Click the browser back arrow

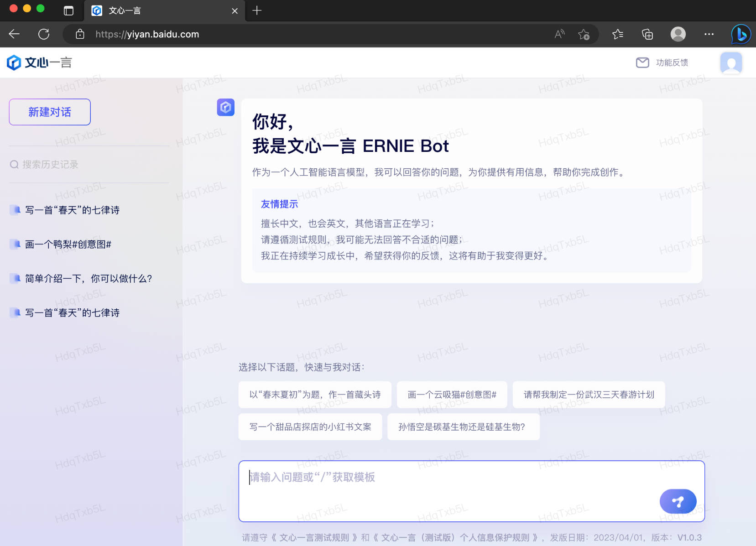point(14,34)
